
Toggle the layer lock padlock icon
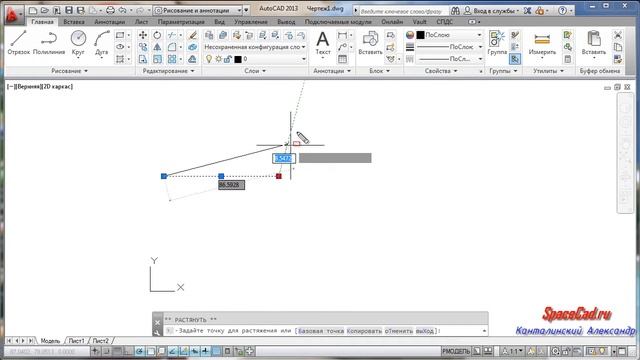228,59
